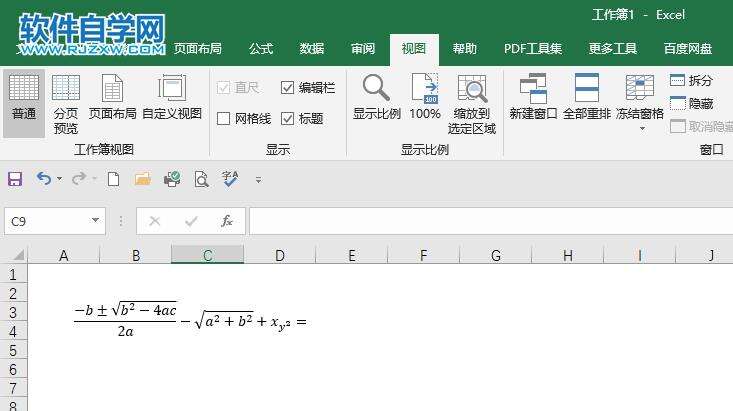Select column F header
Image resolution: width=733 pixels, height=411 pixels.
point(424,255)
